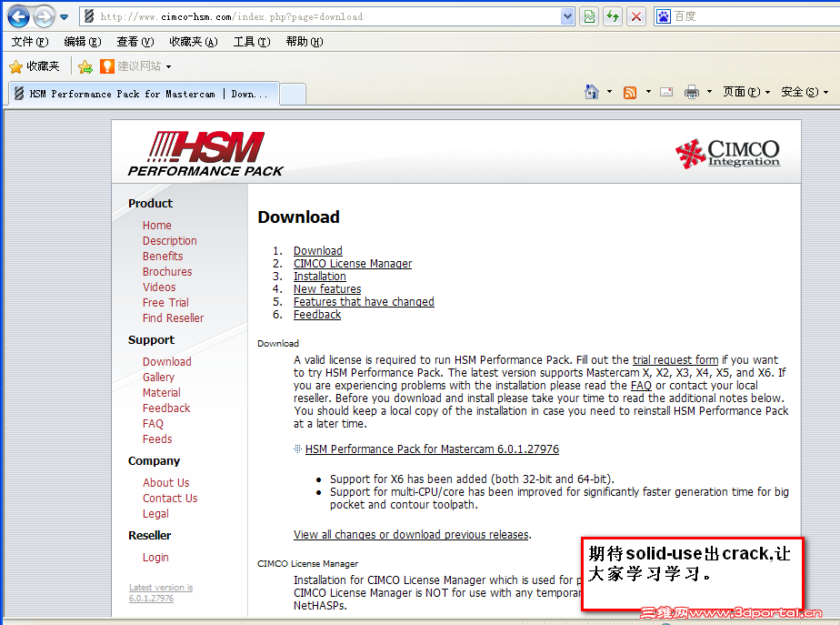Open the 收藏夹(A) menu
The height and width of the screenshot is (625, 840).
[194, 41]
